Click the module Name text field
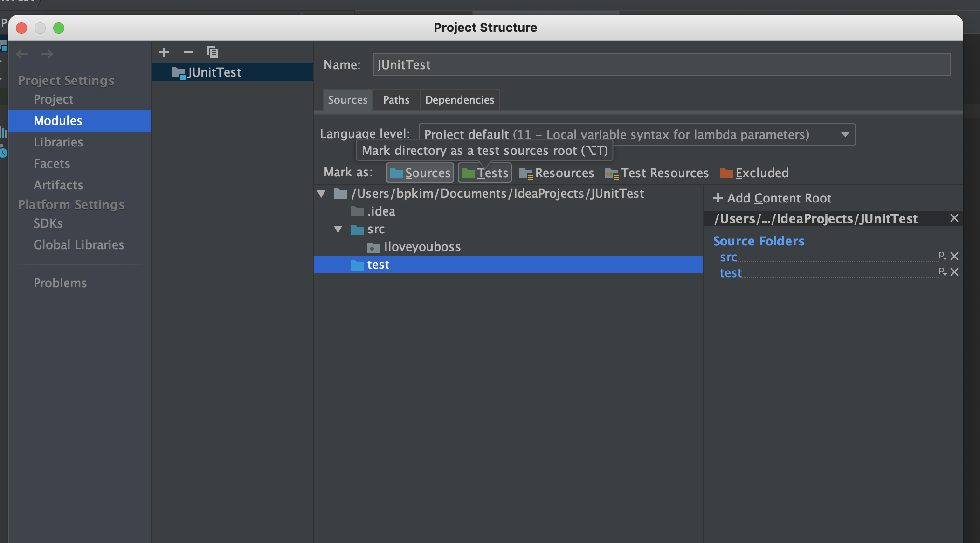Image resolution: width=980 pixels, height=543 pixels. (x=661, y=64)
